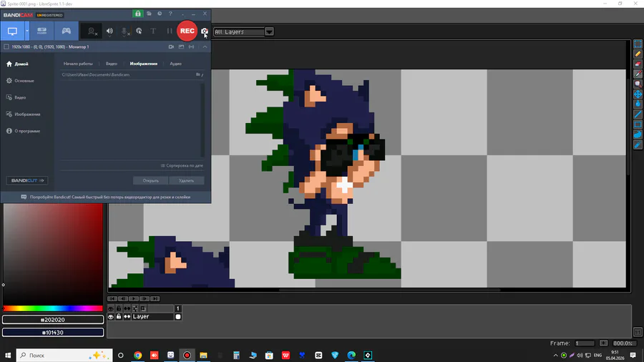Select Bandicam HDMI device recording mode
Screen dimensions: 644x362
[42, 31]
